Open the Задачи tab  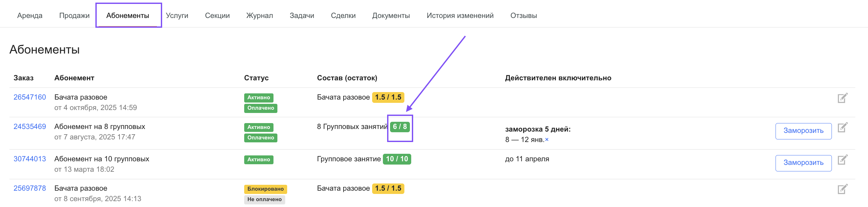pyautogui.click(x=301, y=16)
